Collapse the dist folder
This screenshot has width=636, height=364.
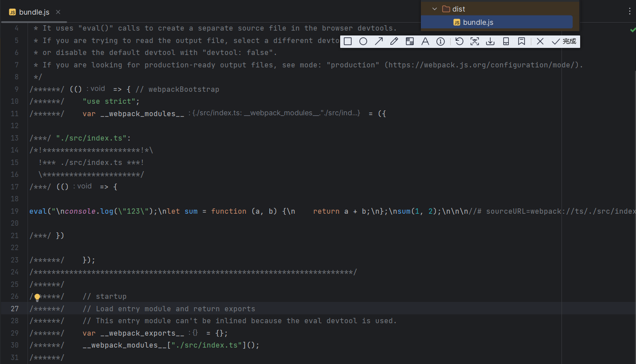435,9
